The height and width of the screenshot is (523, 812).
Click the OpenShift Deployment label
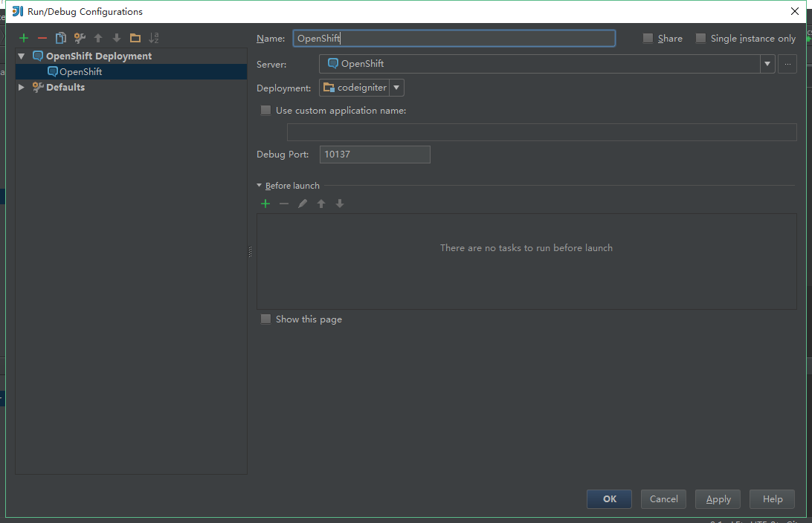click(x=99, y=56)
